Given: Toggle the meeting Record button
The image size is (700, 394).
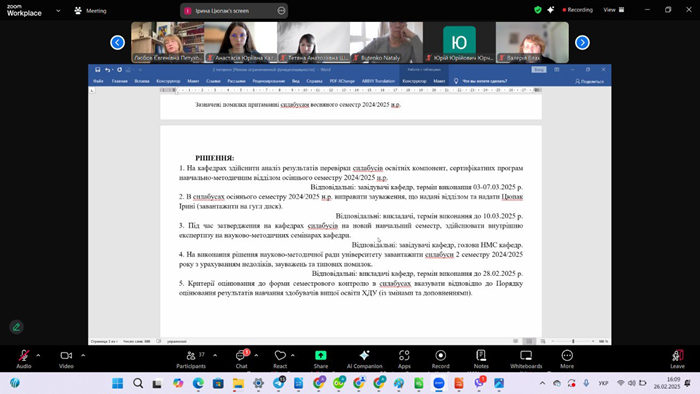Looking at the screenshot, I should (x=441, y=359).
